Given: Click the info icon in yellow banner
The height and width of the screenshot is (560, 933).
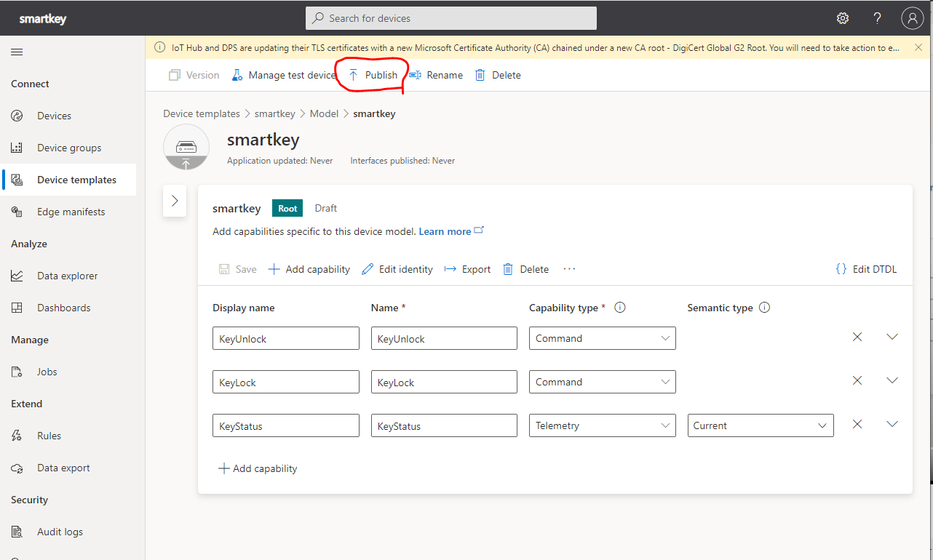Looking at the screenshot, I should coord(160,47).
